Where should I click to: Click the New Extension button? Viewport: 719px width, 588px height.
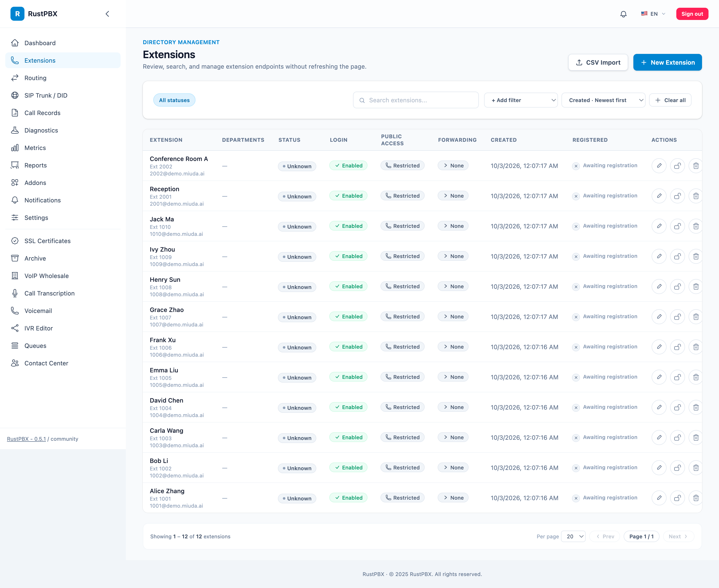[x=668, y=62]
